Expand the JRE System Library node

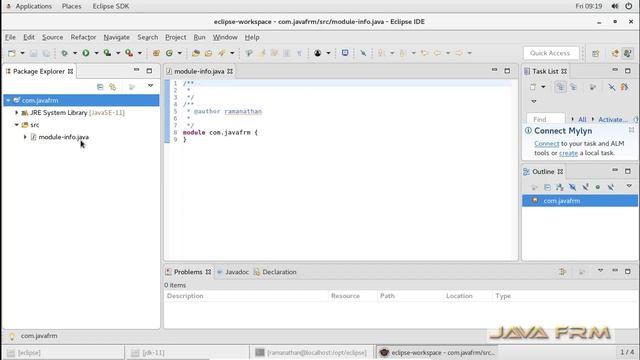click(17, 112)
